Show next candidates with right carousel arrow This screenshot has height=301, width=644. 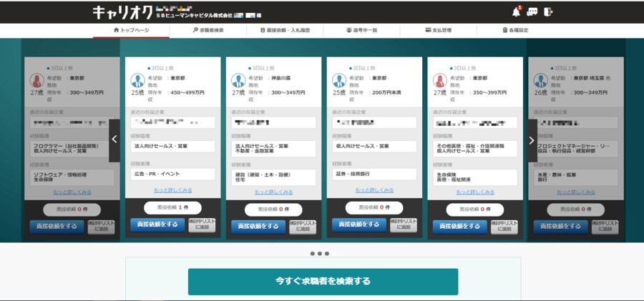pyautogui.click(x=531, y=140)
